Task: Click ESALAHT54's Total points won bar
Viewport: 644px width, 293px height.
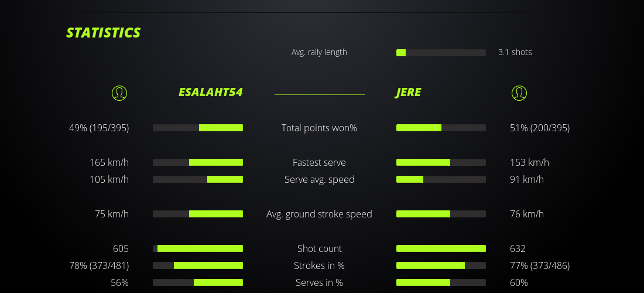Action: pyautogui.click(x=198, y=128)
